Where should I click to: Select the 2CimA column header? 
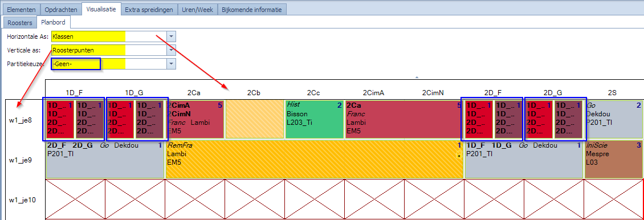click(x=374, y=93)
